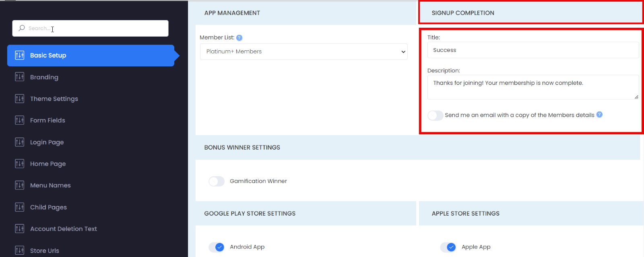Click the sliders icon beside Store Urls
The image size is (644, 257).
[x=19, y=250]
